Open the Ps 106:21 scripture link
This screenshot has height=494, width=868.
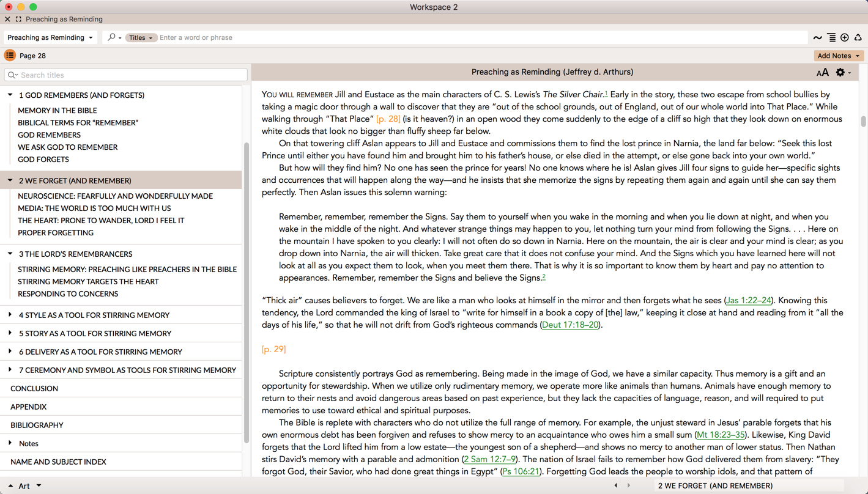coord(521,471)
